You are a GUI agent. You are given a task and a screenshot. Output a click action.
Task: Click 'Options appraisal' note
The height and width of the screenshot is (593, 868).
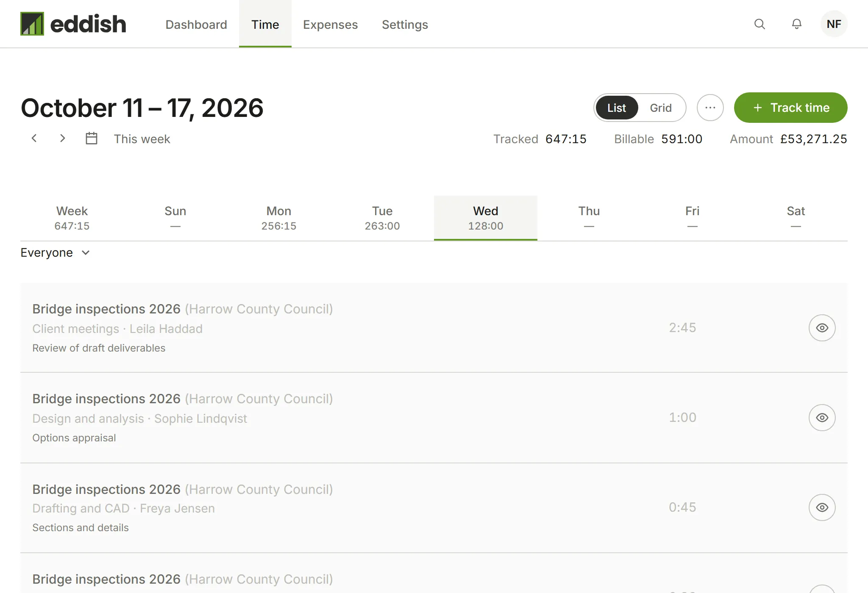point(74,438)
